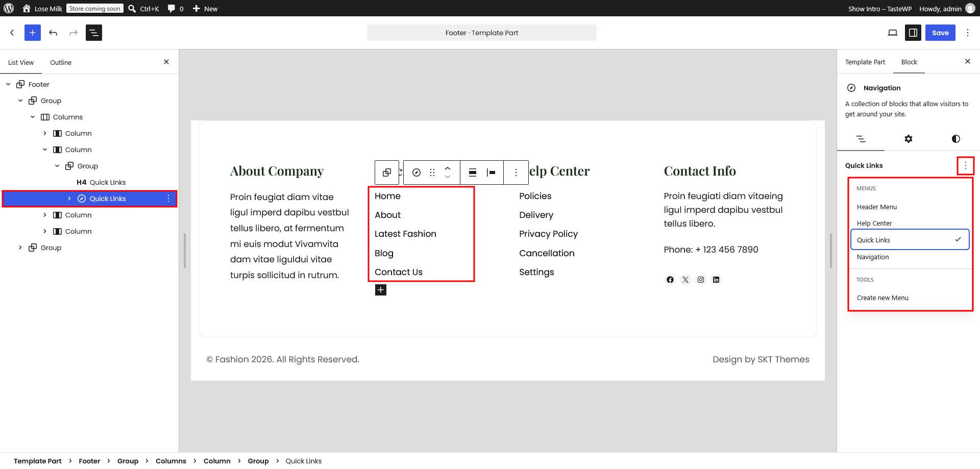Collapse the Footer tree item
980x469 pixels.
coord(8,84)
